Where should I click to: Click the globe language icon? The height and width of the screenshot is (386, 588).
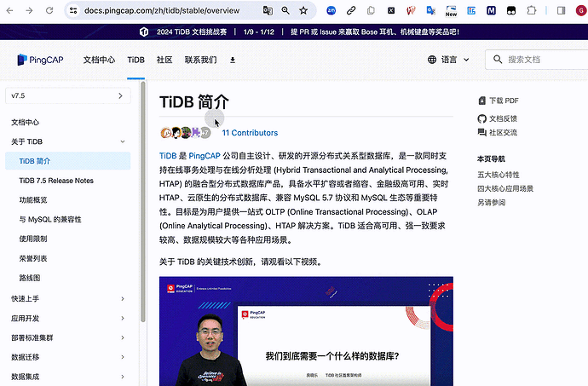(x=432, y=60)
